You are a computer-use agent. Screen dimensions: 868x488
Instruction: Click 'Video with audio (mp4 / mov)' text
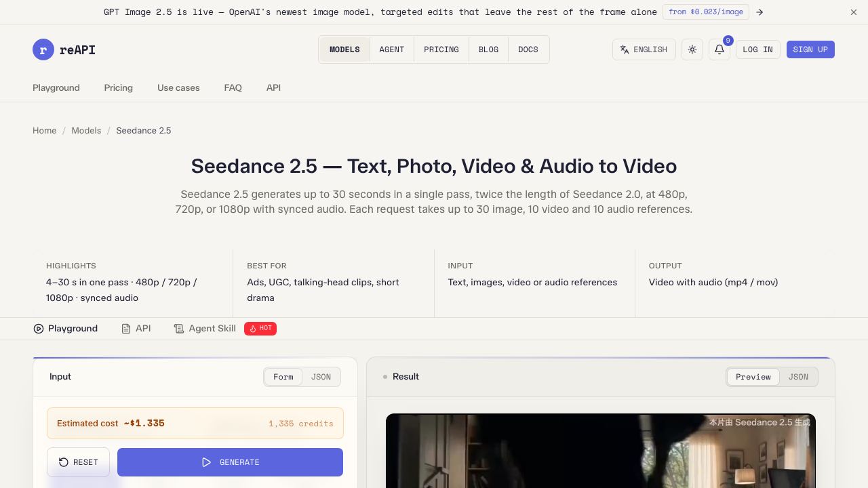[713, 282]
